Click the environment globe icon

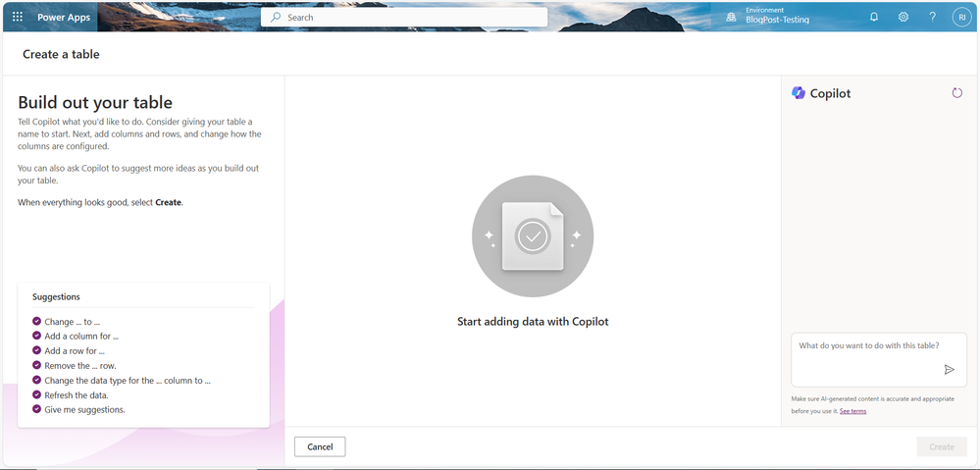731,18
